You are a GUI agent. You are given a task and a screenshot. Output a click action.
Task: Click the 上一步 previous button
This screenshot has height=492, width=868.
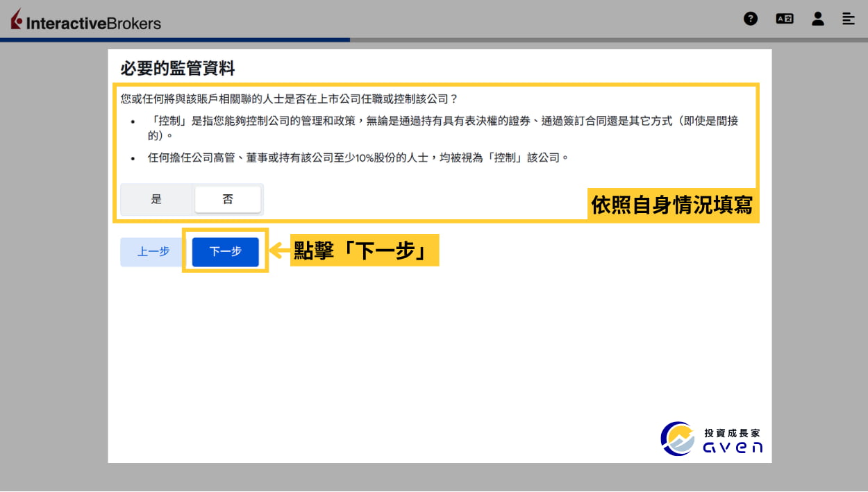(x=153, y=252)
